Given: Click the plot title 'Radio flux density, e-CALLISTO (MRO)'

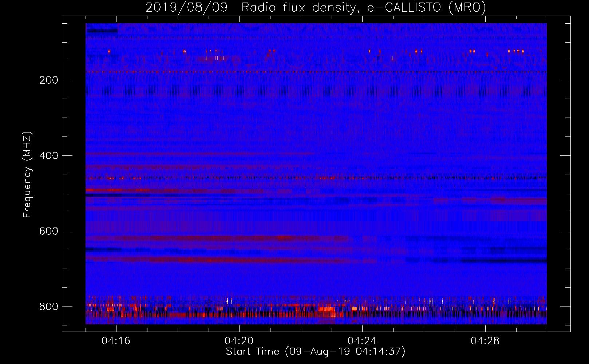Looking at the screenshot, I should point(364,7).
